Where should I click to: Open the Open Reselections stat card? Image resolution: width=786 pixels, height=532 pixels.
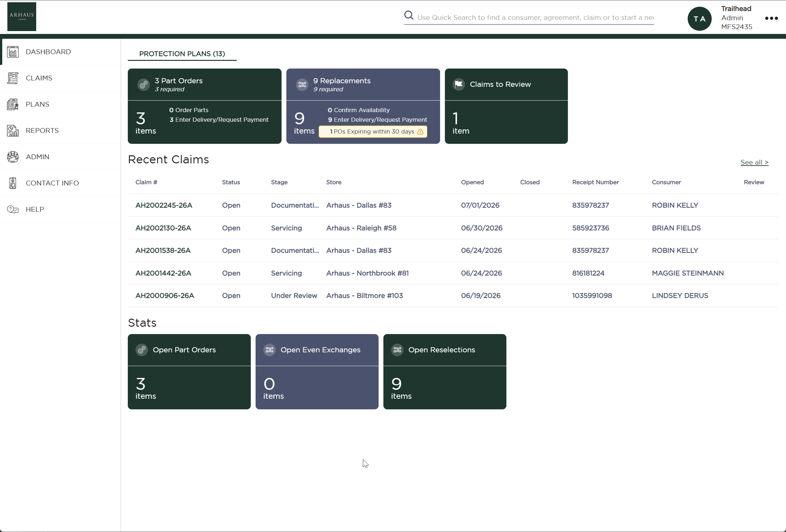coord(445,372)
